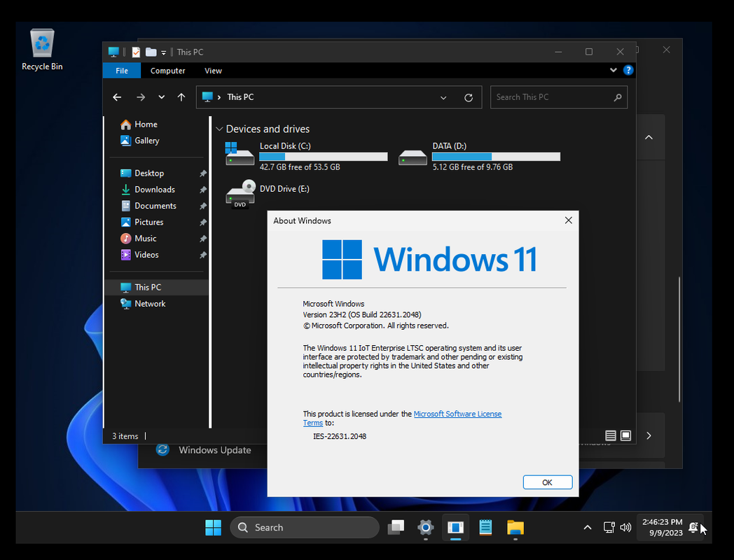
Task: Open the File tab in Explorer
Action: 122,71
